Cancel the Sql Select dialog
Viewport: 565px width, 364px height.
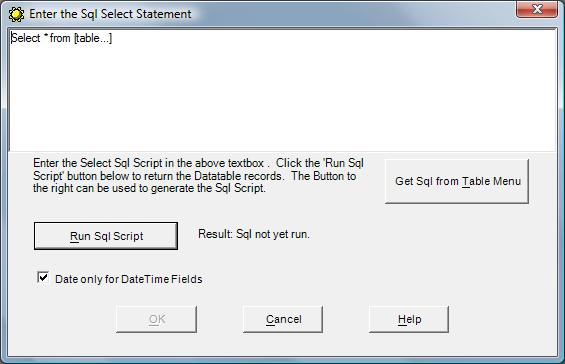coord(283,319)
